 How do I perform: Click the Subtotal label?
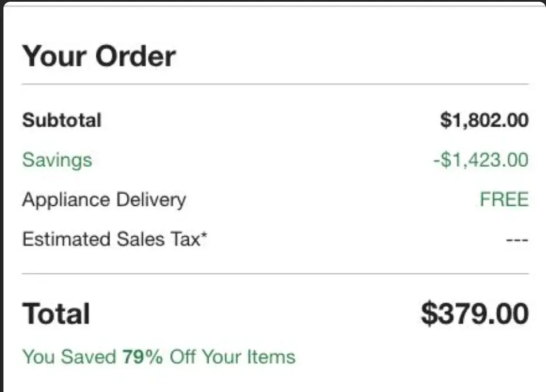pyautogui.click(x=61, y=120)
